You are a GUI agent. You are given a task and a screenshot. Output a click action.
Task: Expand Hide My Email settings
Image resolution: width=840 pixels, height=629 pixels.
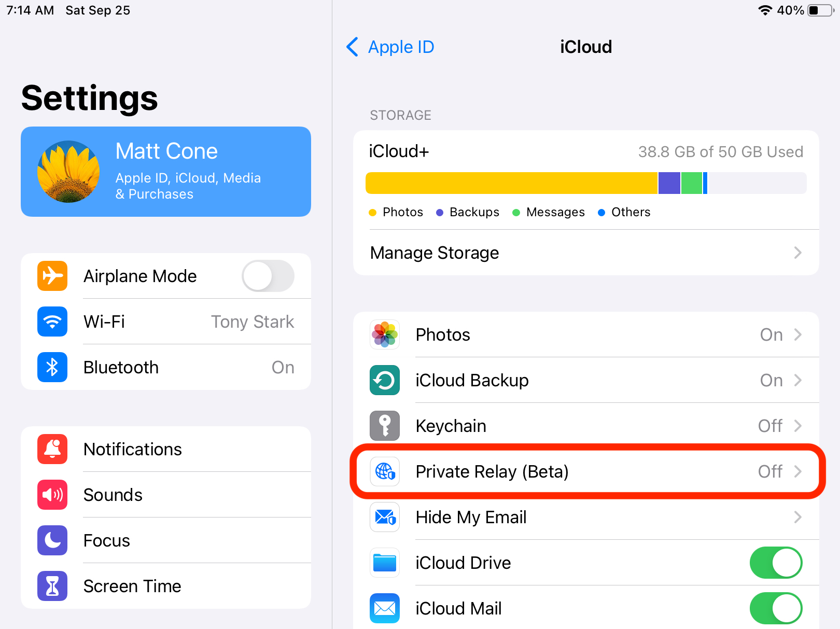pyautogui.click(x=797, y=517)
